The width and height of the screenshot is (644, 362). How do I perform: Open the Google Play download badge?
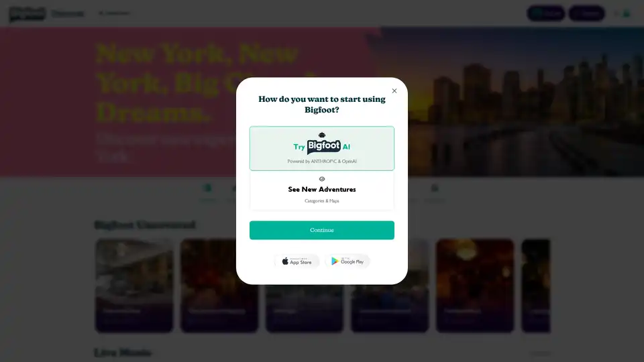click(x=347, y=261)
